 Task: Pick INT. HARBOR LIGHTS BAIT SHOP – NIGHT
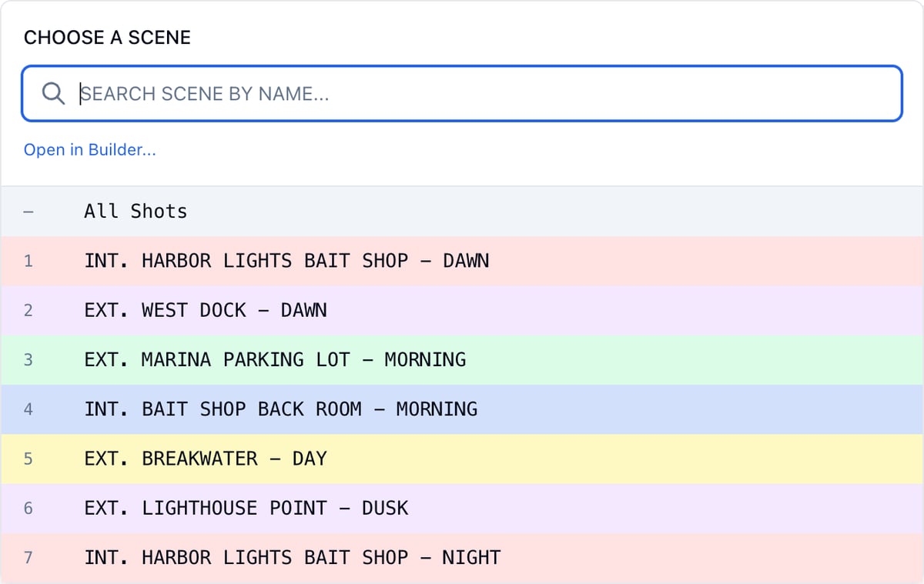click(x=462, y=558)
